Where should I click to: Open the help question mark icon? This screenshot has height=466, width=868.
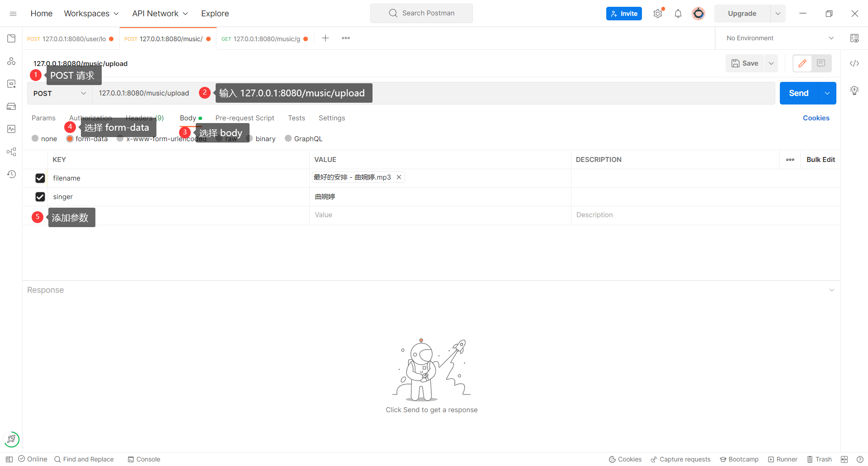click(x=860, y=459)
